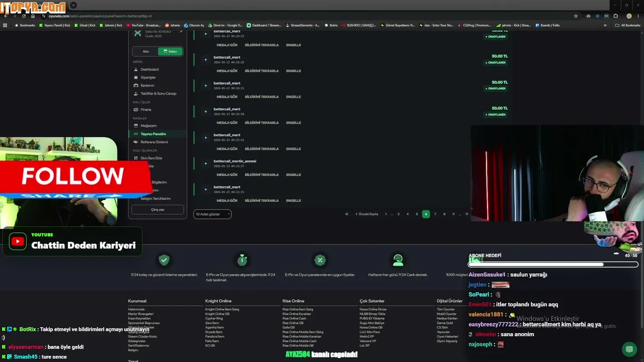Expand the bettercall_mert 04:22:15 donation row
Viewport: 644px width, 362px height.
(205, 189)
